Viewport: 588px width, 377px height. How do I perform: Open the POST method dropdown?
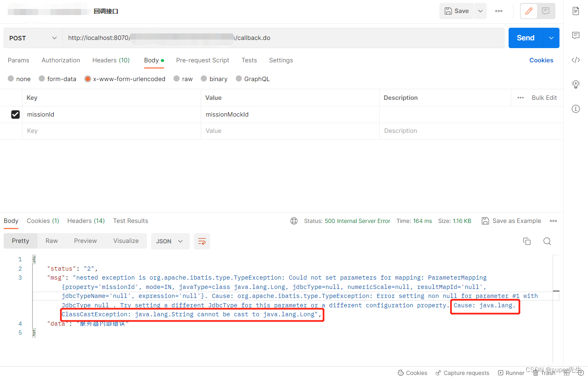click(x=33, y=38)
